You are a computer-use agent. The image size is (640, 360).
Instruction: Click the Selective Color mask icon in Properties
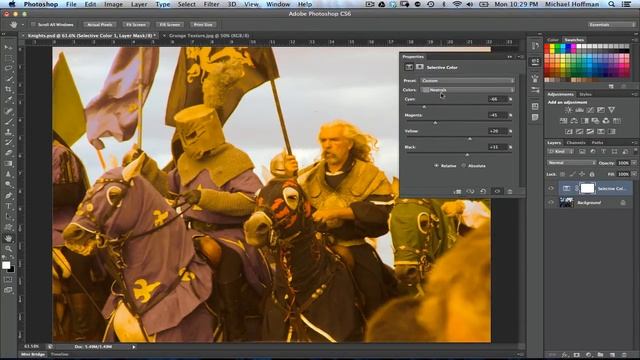pyautogui.click(x=419, y=67)
